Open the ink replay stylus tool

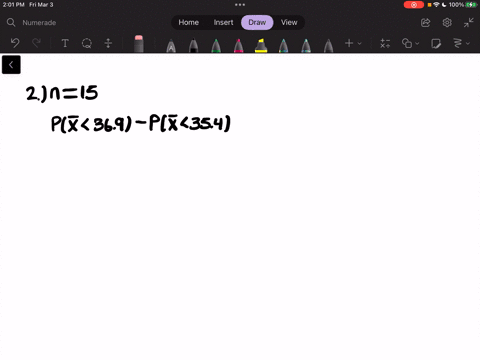point(458,43)
